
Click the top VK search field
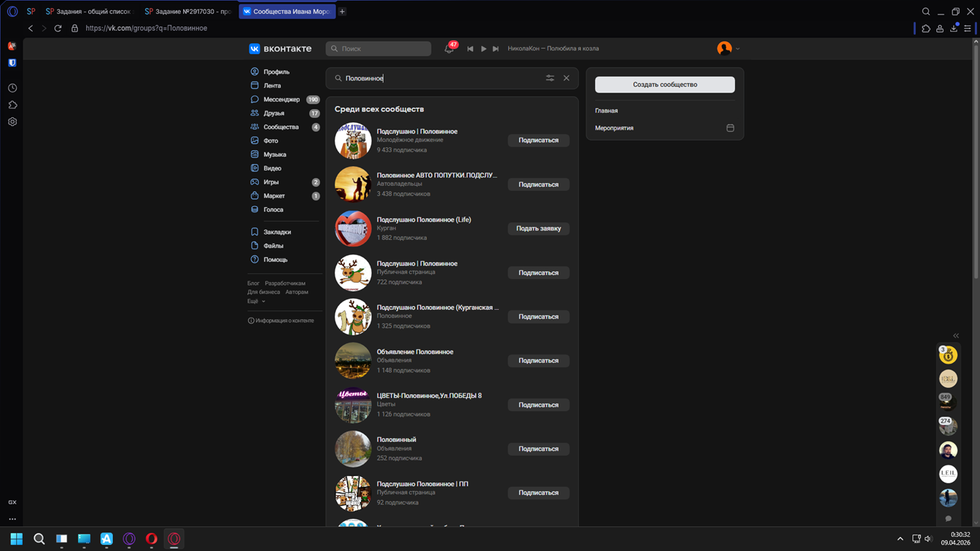379,49
